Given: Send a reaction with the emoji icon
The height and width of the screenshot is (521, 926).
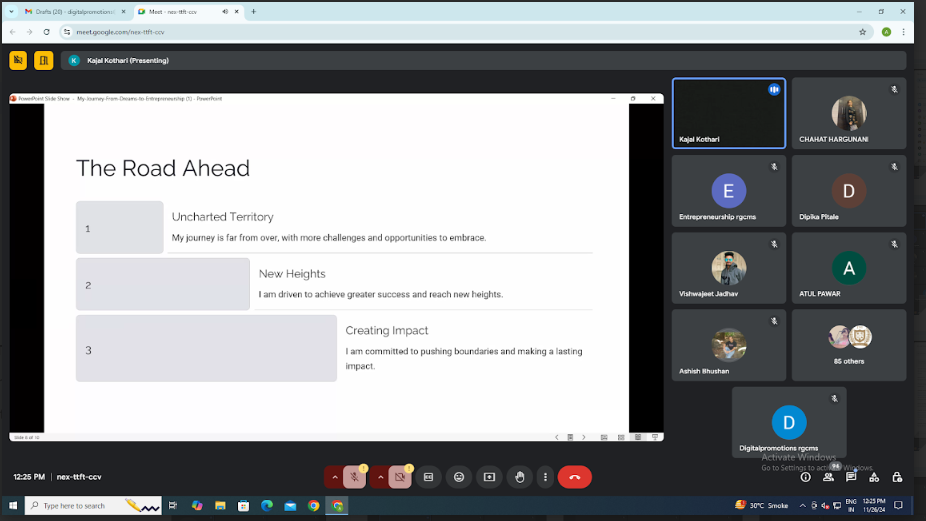Looking at the screenshot, I should (459, 477).
